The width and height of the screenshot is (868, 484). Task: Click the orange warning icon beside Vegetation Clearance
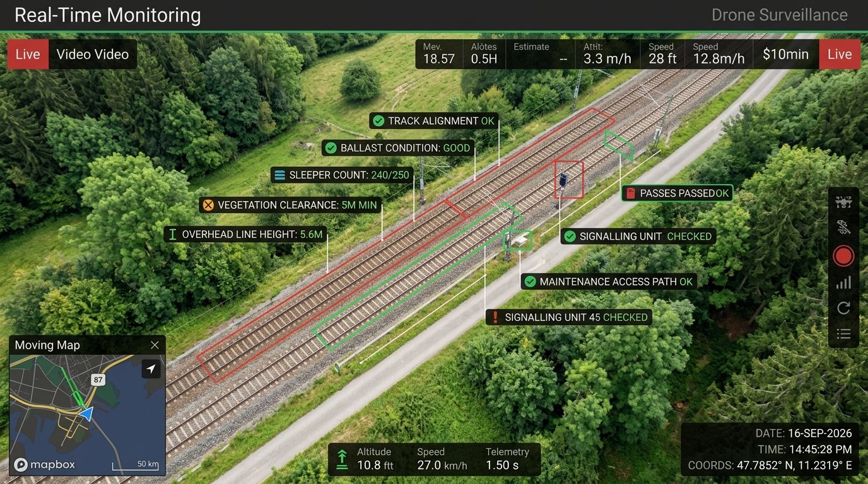coord(208,205)
